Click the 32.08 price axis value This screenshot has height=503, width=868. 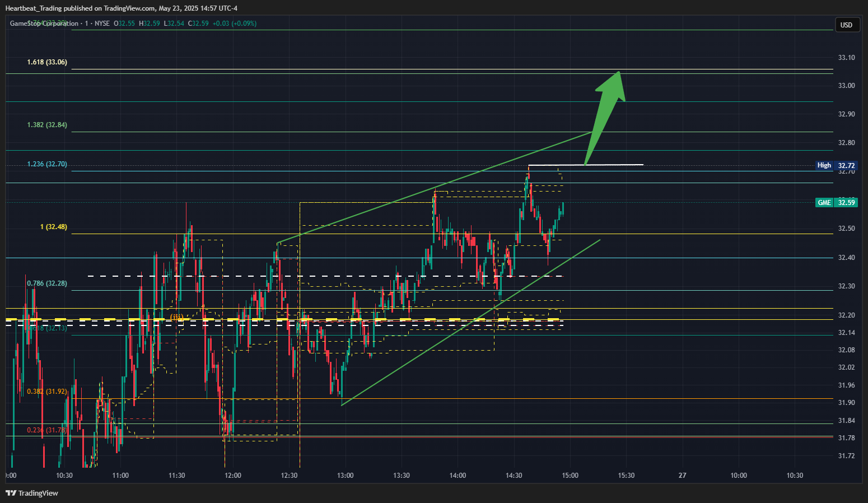846,350
